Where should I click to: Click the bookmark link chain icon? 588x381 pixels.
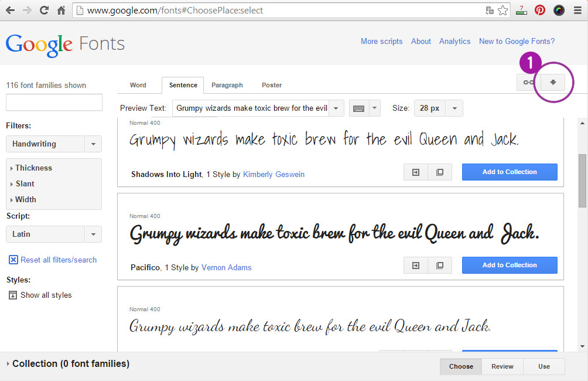528,83
